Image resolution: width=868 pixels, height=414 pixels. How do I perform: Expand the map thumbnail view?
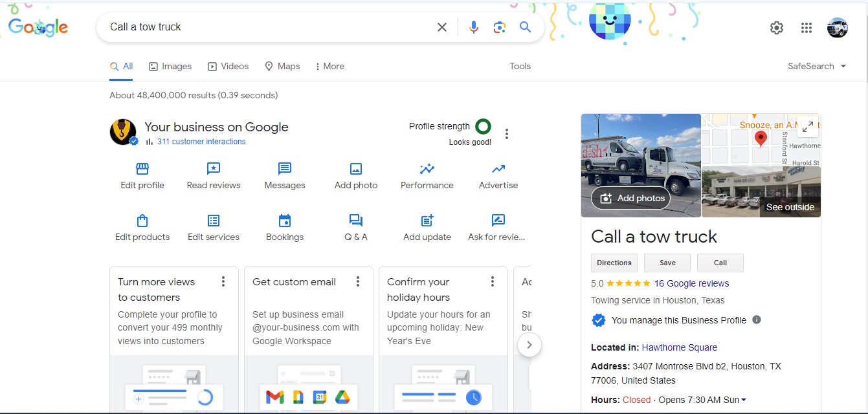tap(807, 127)
